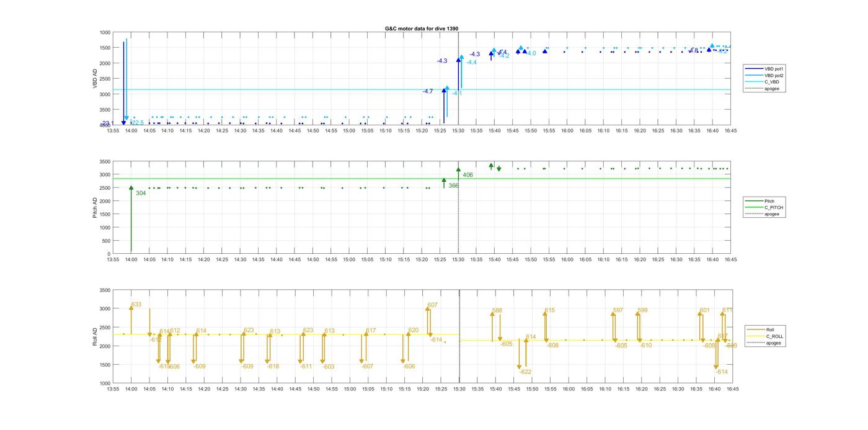This screenshot has height=430, width=868.
Task: Click the "597" roll data label
Action: (618, 311)
